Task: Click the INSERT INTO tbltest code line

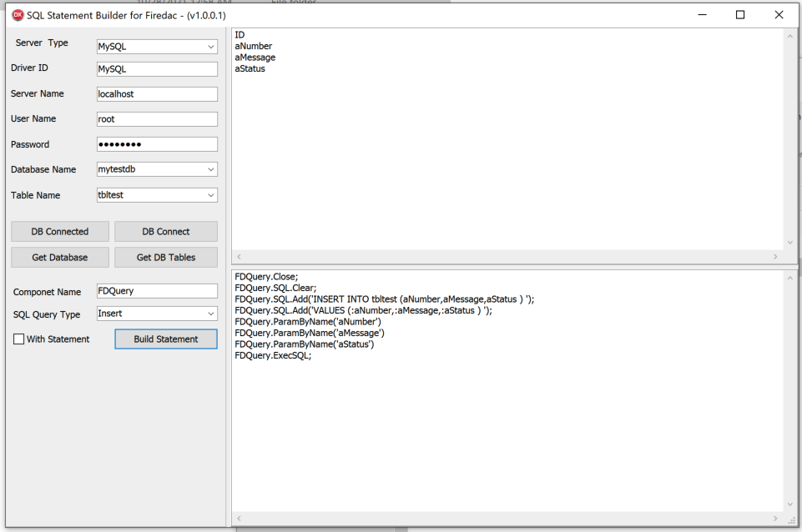Action: pos(384,299)
